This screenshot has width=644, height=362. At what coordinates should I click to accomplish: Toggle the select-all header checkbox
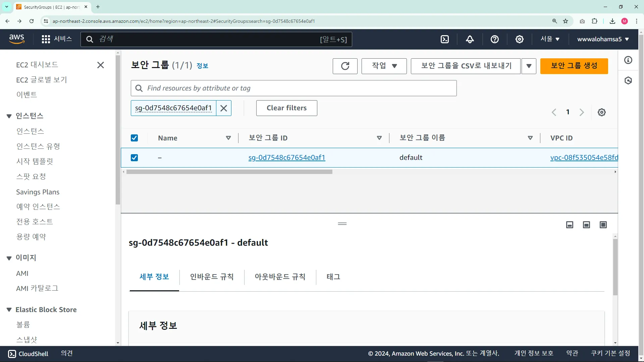[x=134, y=138]
